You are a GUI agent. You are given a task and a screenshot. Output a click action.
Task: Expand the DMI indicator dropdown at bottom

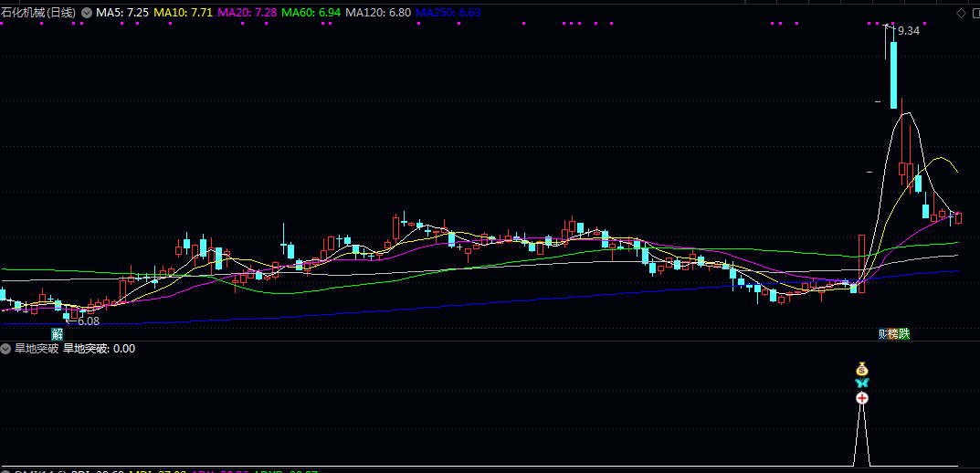(6, 470)
